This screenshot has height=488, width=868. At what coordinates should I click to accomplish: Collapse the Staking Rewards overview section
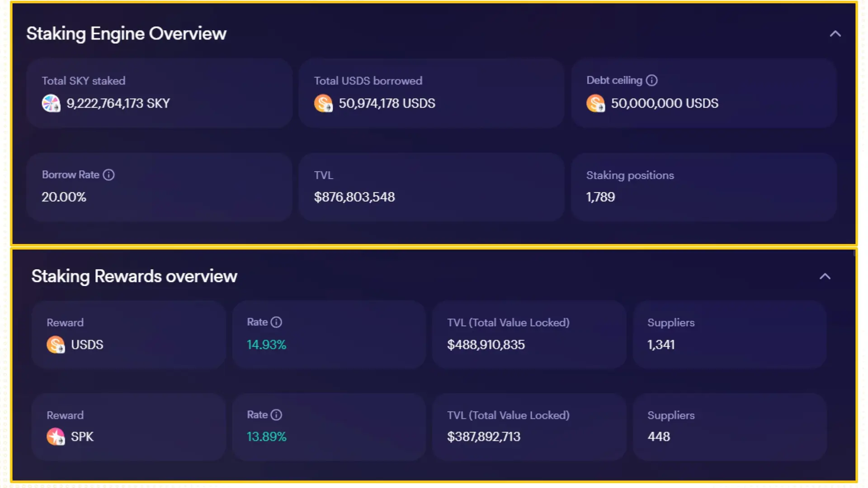click(x=825, y=277)
